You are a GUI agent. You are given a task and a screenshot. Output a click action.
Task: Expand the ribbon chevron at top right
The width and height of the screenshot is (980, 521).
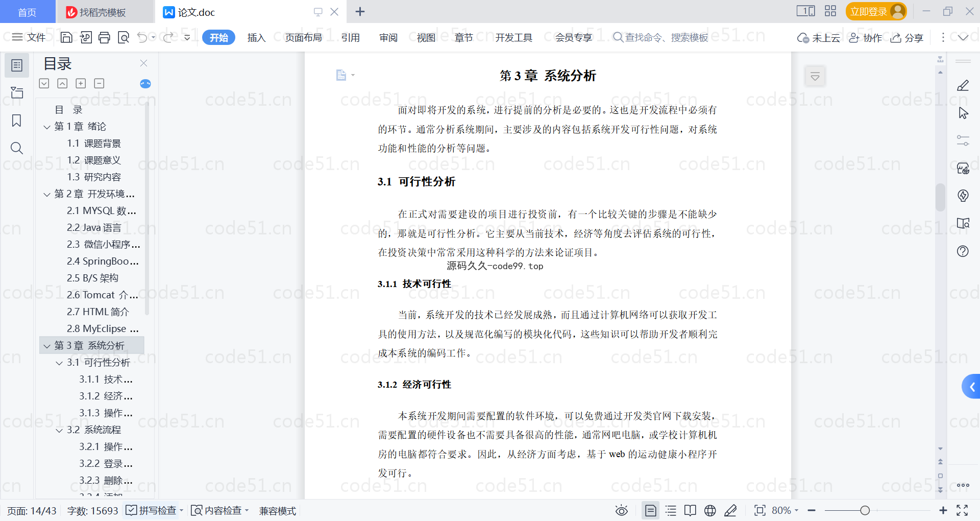(x=963, y=37)
